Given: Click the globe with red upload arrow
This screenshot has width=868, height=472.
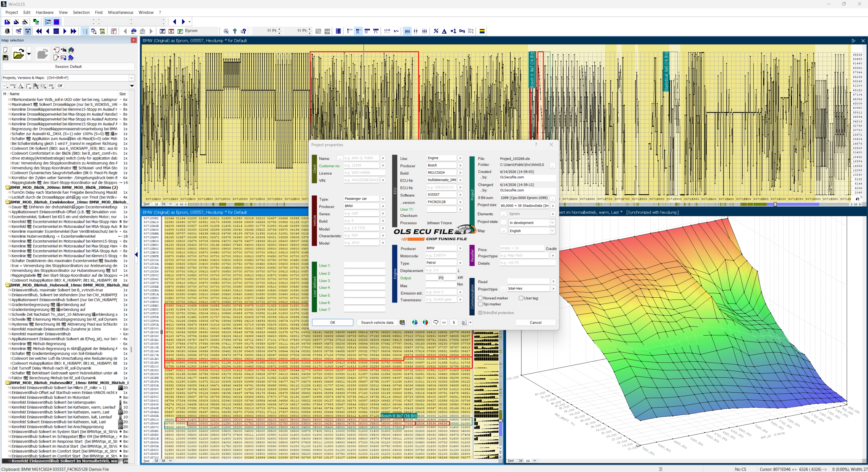Looking at the screenshot, I should (x=426, y=322).
